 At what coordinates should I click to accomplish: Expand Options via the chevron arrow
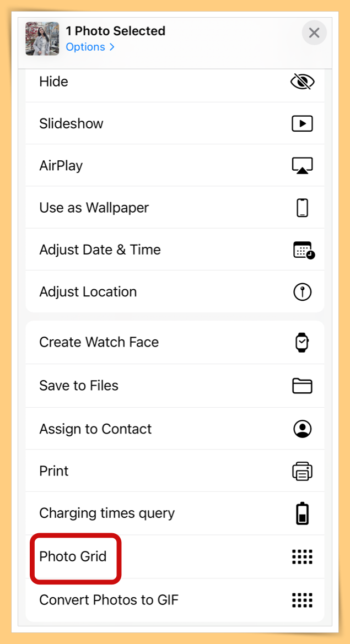(x=112, y=47)
